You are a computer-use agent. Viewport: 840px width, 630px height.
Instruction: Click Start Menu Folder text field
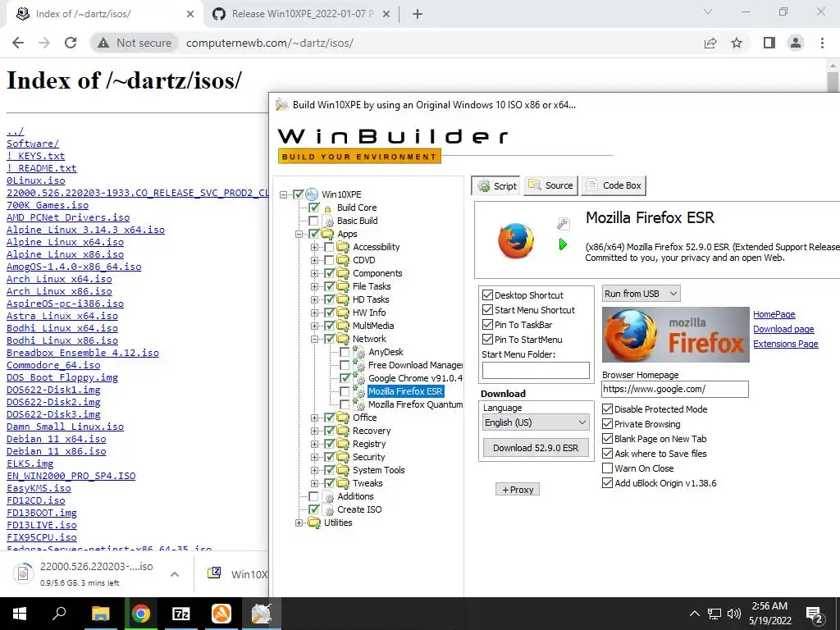536,371
